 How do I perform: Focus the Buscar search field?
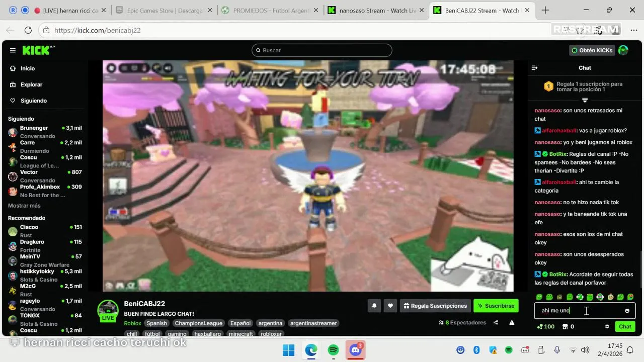click(x=322, y=50)
